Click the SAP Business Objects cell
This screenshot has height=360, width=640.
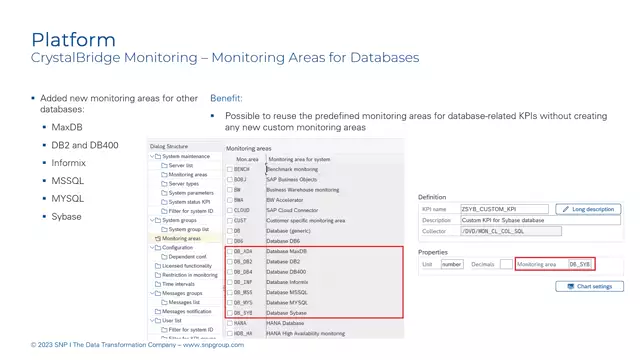pos(291,179)
